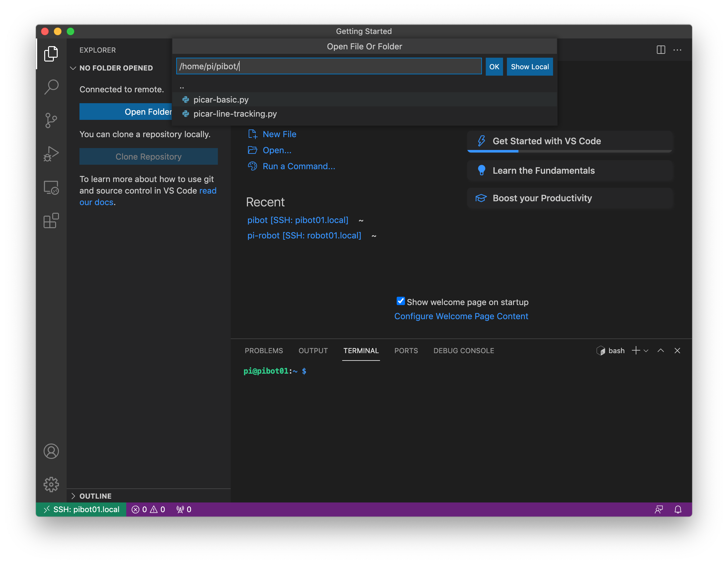
Task: Open the Manage gear icon
Action: [51, 484]
